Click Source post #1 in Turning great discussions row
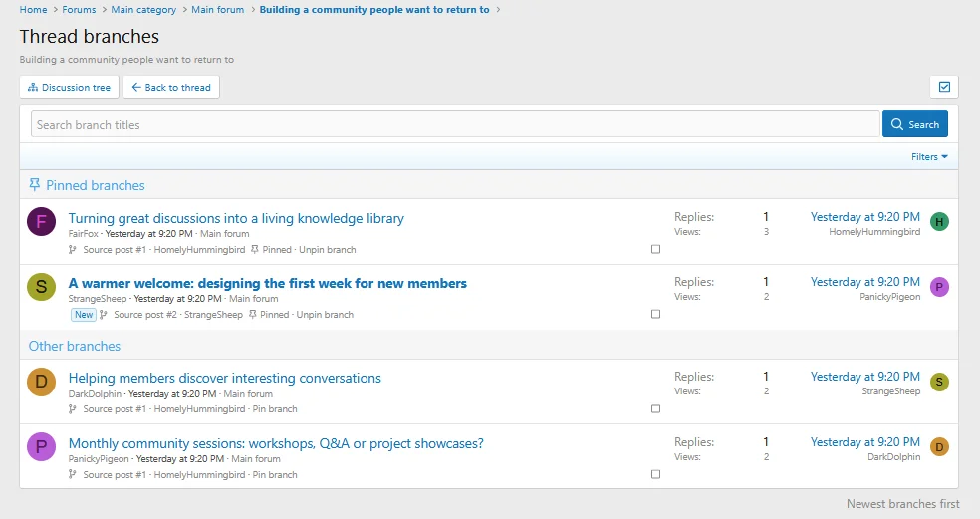 (115, 249)
